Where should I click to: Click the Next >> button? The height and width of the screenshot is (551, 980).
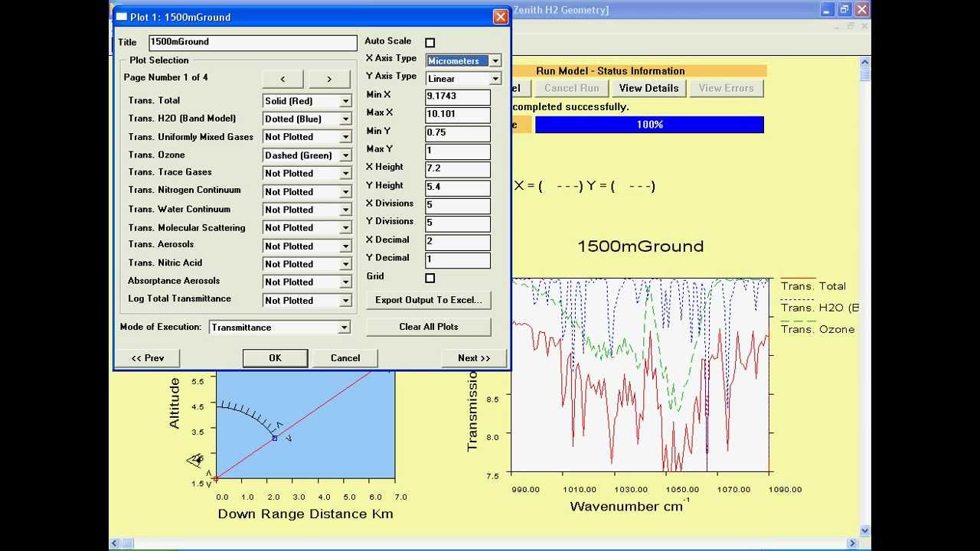tap(474, 358)
